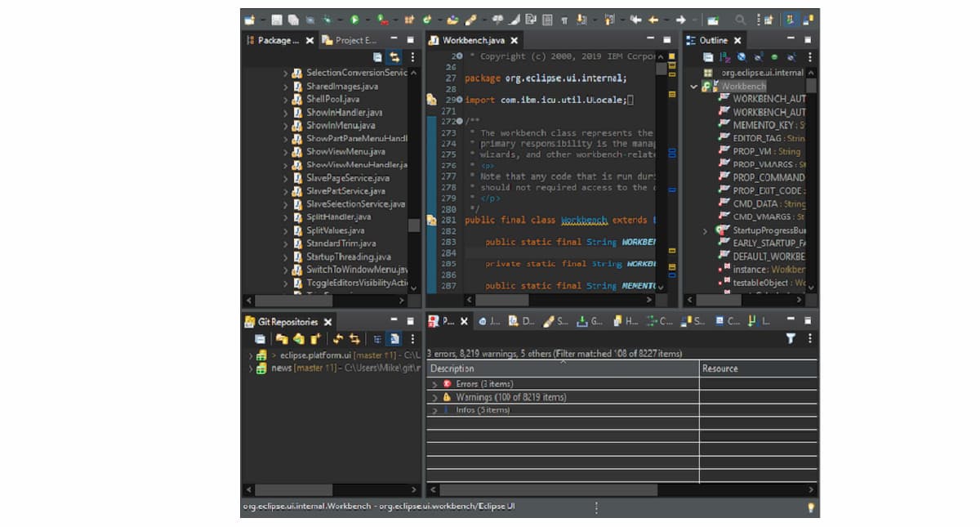Toggle Link with Editor in Package Explorer
Image resolution: width=980 pixels, height=527 pixels.
pyautogui.click(x=394, y=57)
